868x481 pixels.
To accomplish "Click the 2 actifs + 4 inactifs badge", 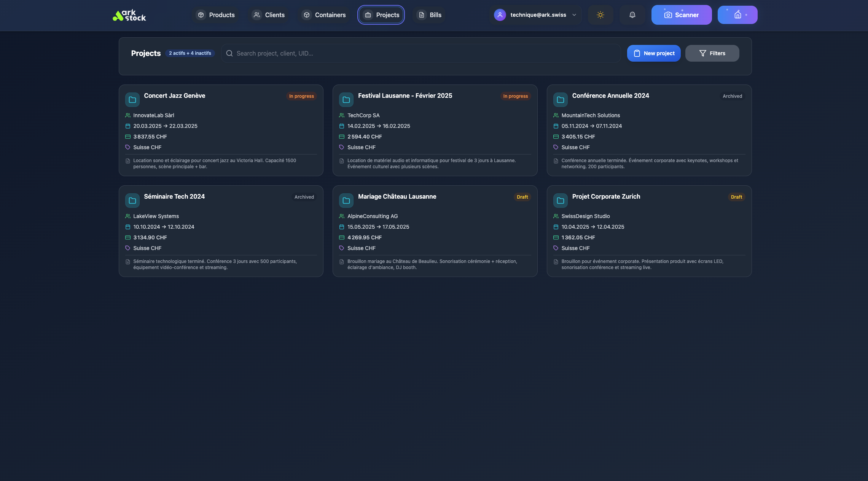I will coord(190,53).
